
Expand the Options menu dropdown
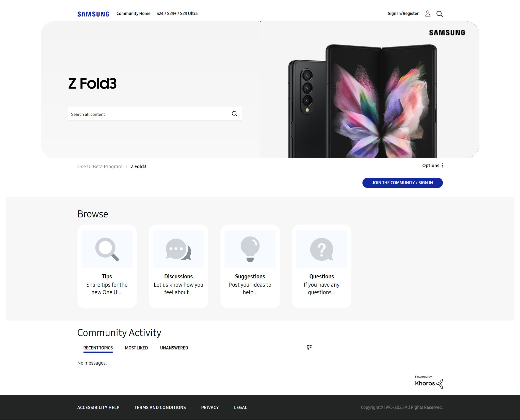tap(432, 165)
